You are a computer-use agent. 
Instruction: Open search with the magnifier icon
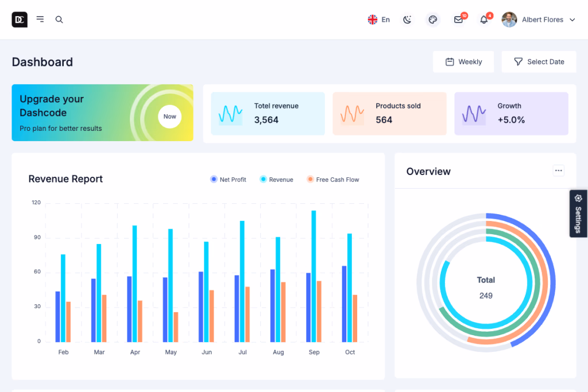click(59, 20)
